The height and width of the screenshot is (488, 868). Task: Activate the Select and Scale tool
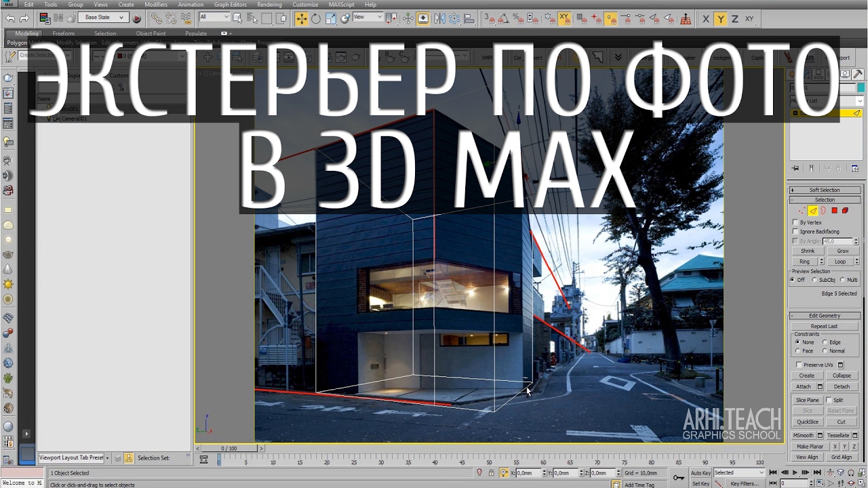[x=331, y=18]
